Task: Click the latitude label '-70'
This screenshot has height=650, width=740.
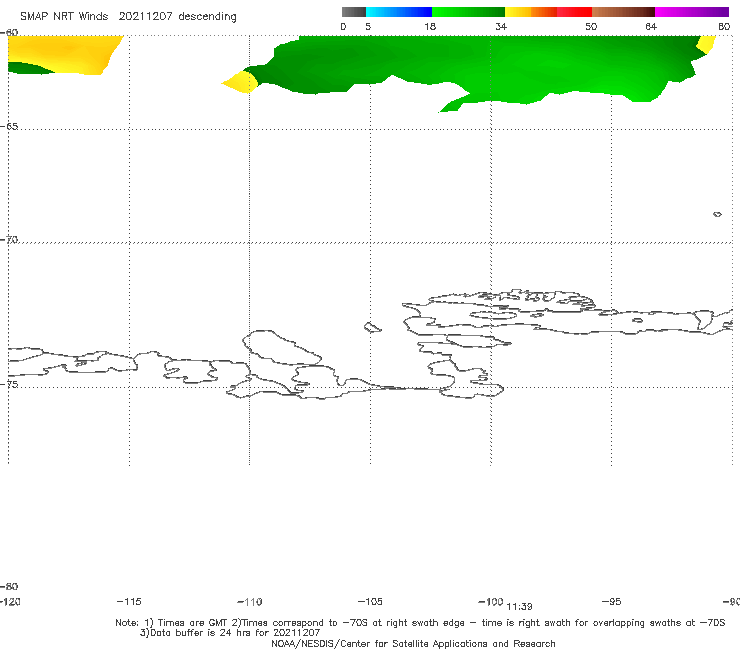Action: [x=9, y=240]
